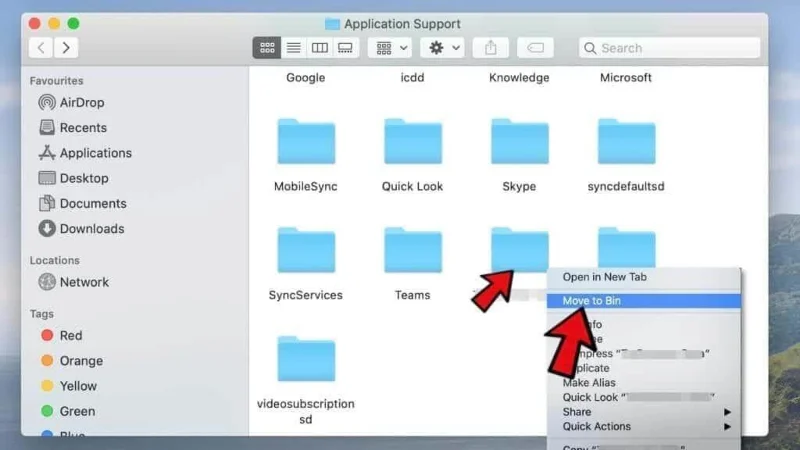Click the Edit Tags toolbar button

point(535,48)
